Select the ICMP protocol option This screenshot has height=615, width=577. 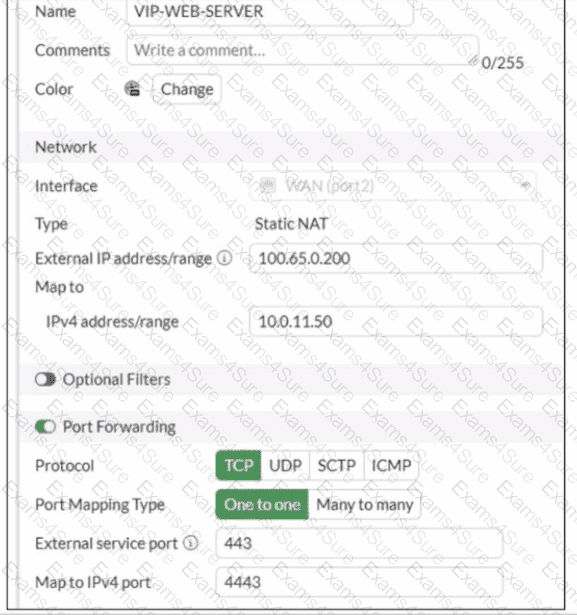coord(391,466)
